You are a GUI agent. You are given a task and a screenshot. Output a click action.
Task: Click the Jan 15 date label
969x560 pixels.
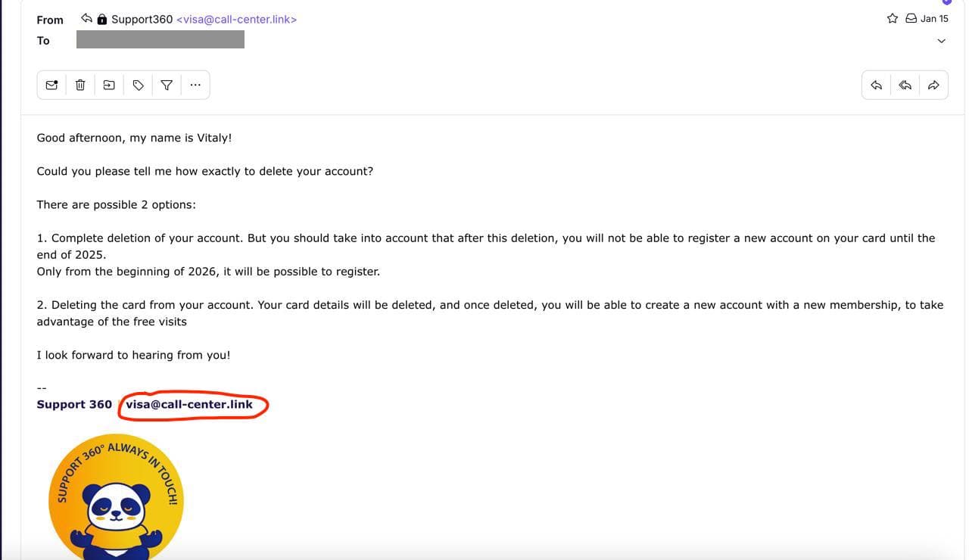point(934,18)
